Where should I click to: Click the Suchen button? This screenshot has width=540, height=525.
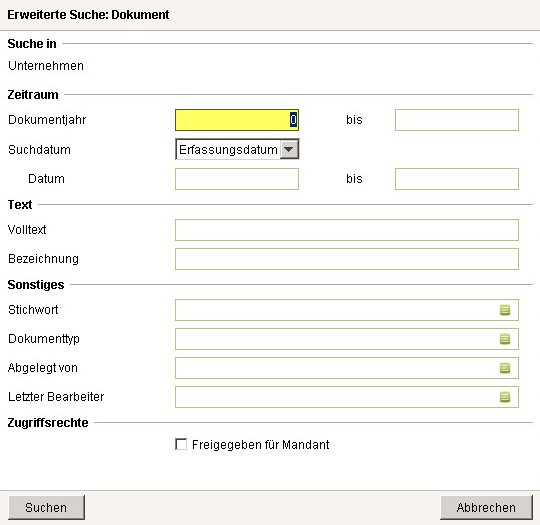[x=46, y=507]
